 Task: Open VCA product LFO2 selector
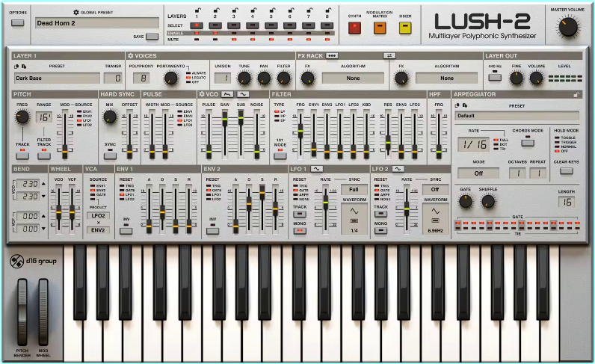click(98, 215)
